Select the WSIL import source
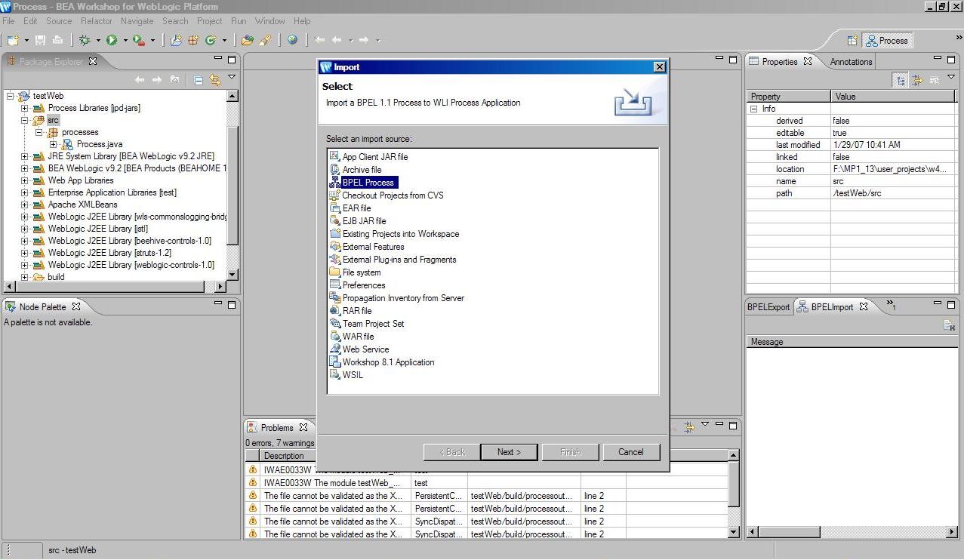 353,375
